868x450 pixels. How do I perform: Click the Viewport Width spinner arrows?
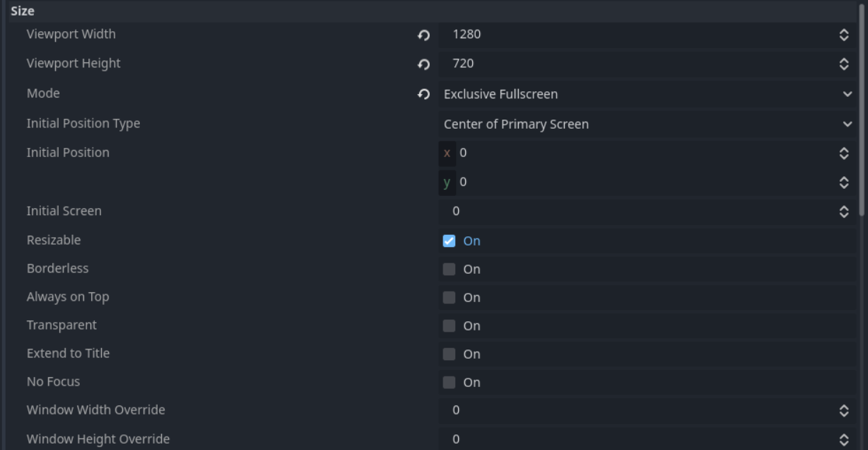pos(843,35)
